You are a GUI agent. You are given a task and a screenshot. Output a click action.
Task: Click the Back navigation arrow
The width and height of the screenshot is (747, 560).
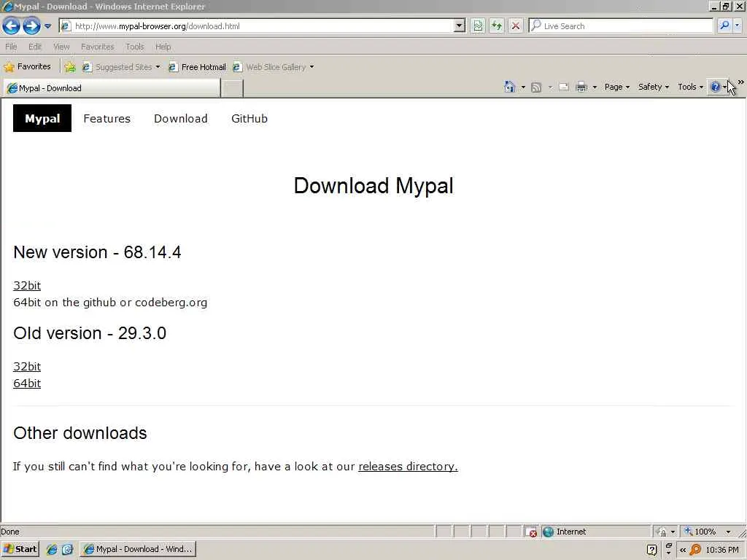tap(11, 26)
